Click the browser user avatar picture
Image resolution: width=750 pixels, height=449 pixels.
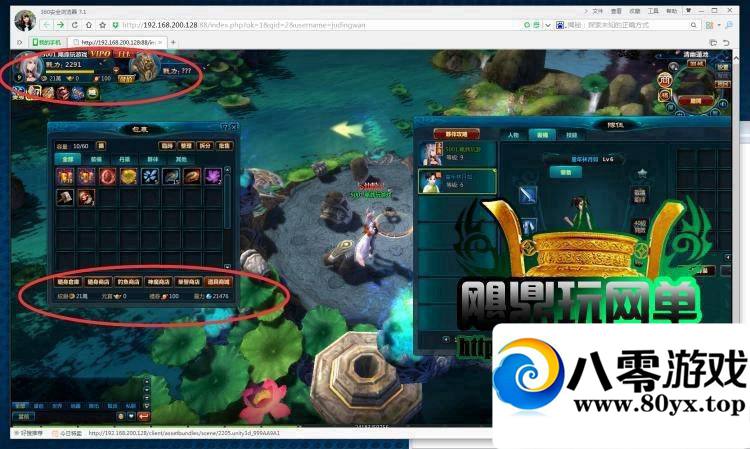[25, 21]
